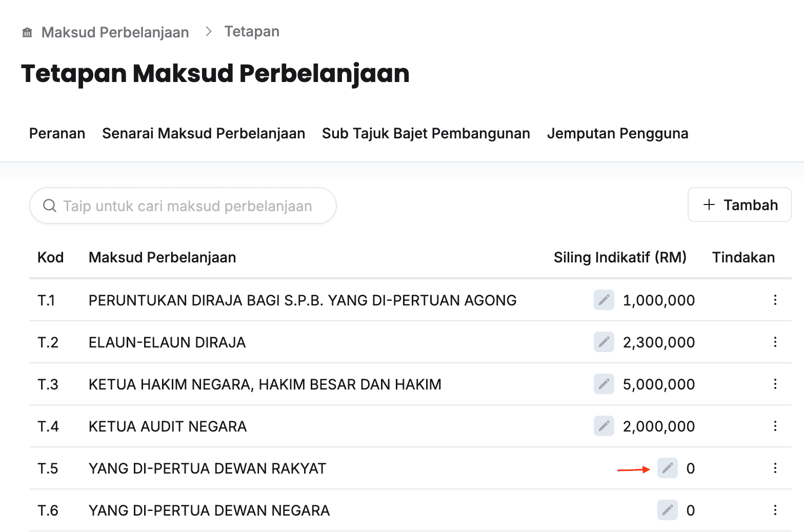Go to Maksud Perbelanjaan breadcrumb link
The width and height of the screenshot is (804, 532).
click(115, 32)
